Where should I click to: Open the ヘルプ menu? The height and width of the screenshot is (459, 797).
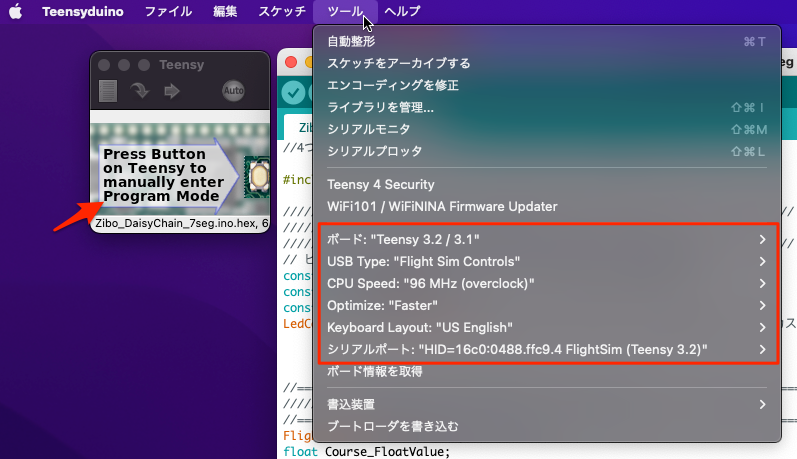click(x=402, y=11)
